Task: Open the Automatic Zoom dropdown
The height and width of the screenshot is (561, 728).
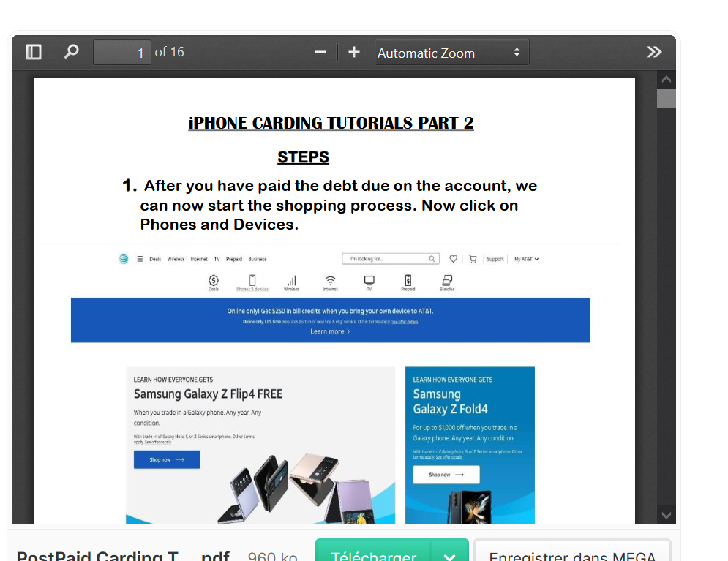Action: point(451,52)
